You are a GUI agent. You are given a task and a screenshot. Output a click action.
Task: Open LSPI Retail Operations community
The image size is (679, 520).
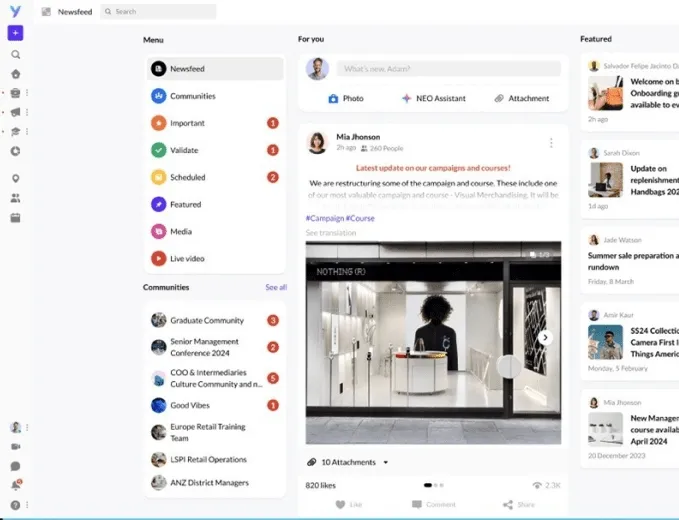[x=215, y=459]
